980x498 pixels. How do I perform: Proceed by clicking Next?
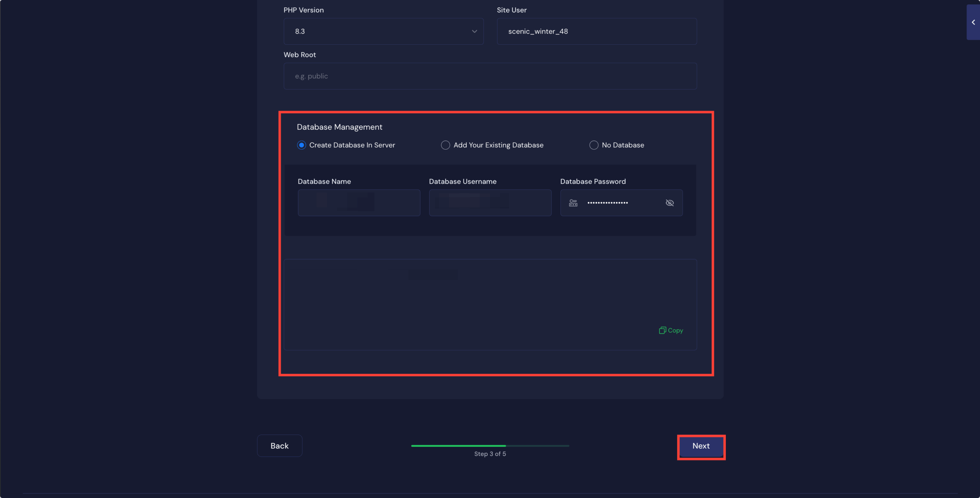point(701,446)
